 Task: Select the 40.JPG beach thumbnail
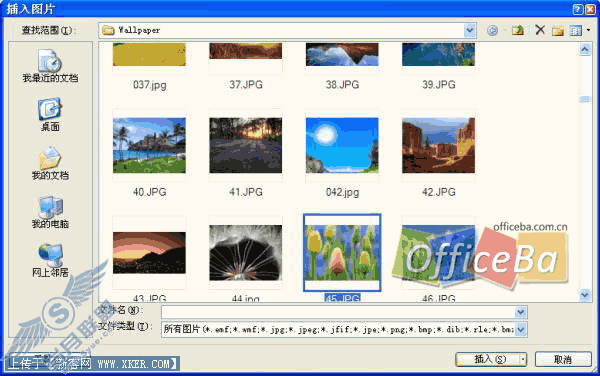(x=149, y=145)
